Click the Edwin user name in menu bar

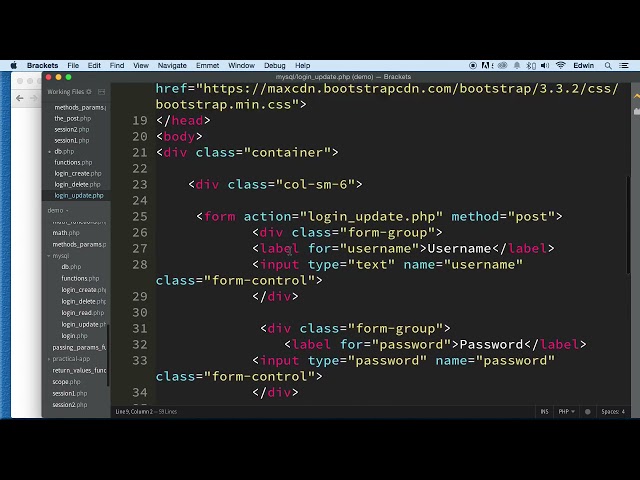(584, 65)
